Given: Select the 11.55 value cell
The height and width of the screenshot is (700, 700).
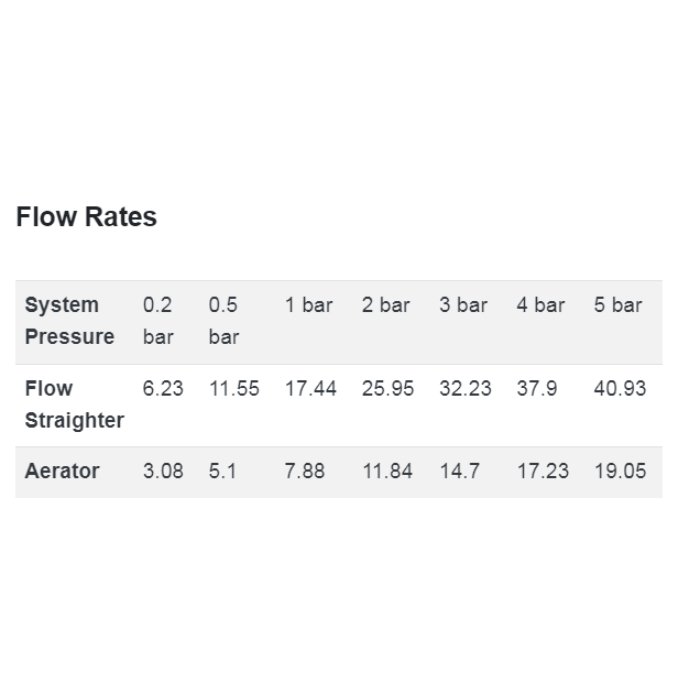Looking at the screenshot, I should (x=234, y=388).
